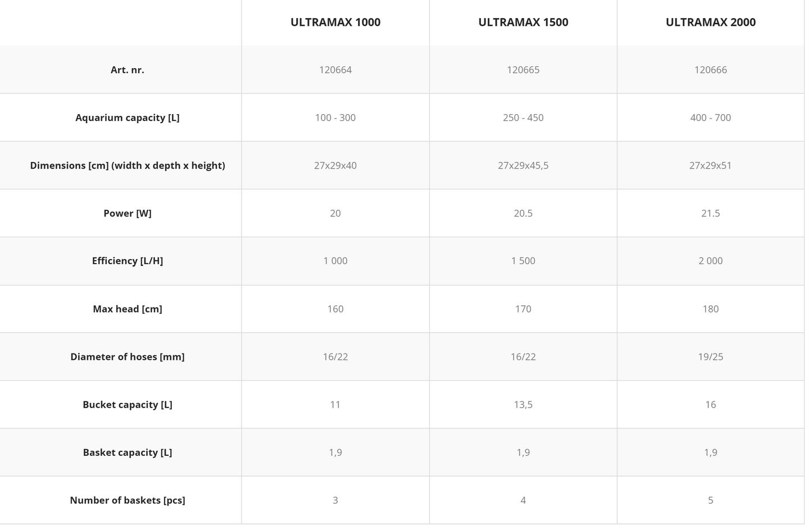
Task: Select article number 120666 cell
Action: pos(710,70)
